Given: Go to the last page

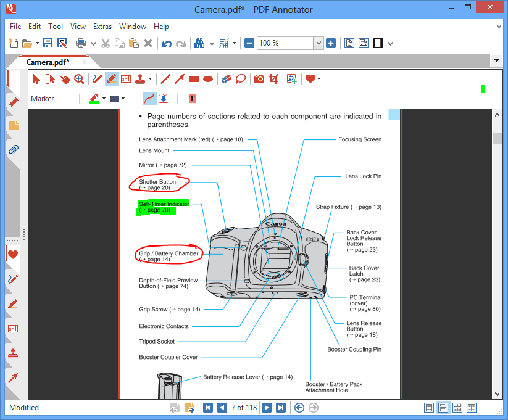Looking at the screenshot, I should point(281,408).
